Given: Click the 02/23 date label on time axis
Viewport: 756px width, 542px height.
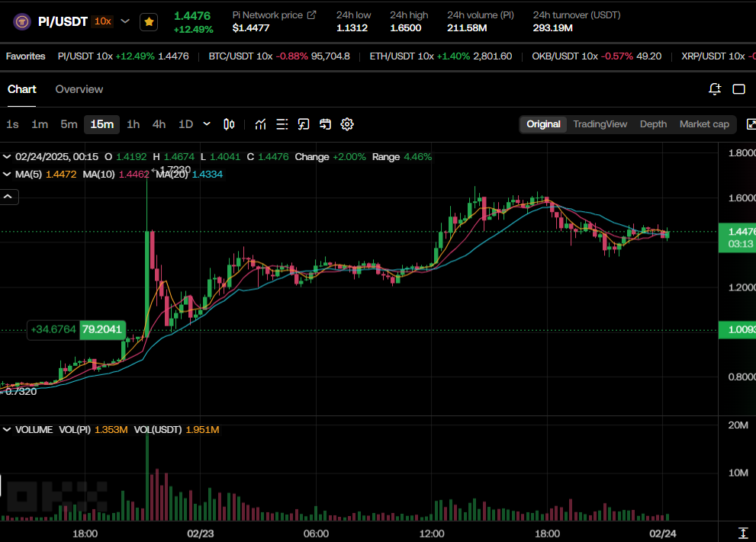Looking at the screenshot, I should coord(201,534).
